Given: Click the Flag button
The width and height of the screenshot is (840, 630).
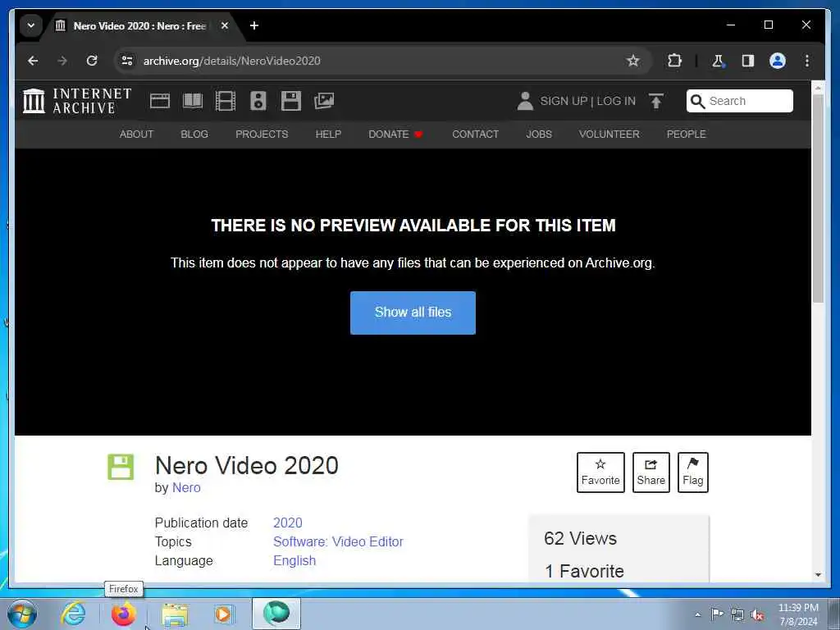Looking at the screenshot, I should click(x=692, y=472).
